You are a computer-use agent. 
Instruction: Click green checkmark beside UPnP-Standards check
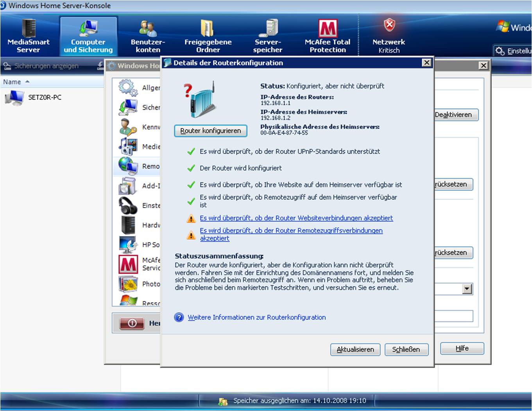191,151
